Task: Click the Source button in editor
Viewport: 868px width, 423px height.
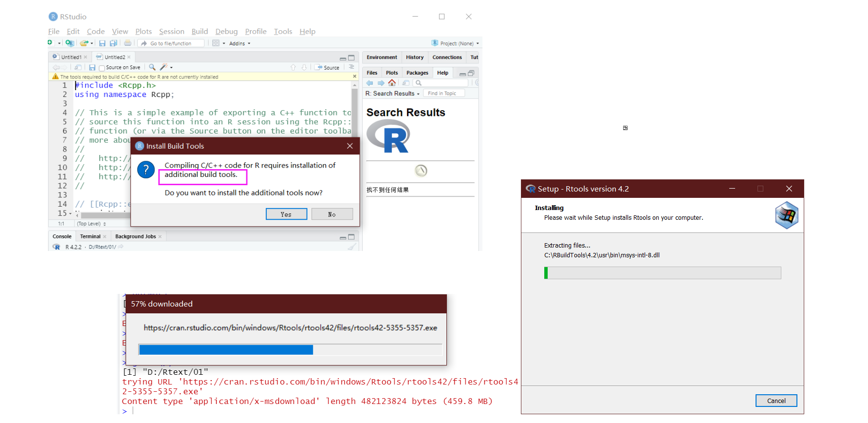Action: click(327, 67)
